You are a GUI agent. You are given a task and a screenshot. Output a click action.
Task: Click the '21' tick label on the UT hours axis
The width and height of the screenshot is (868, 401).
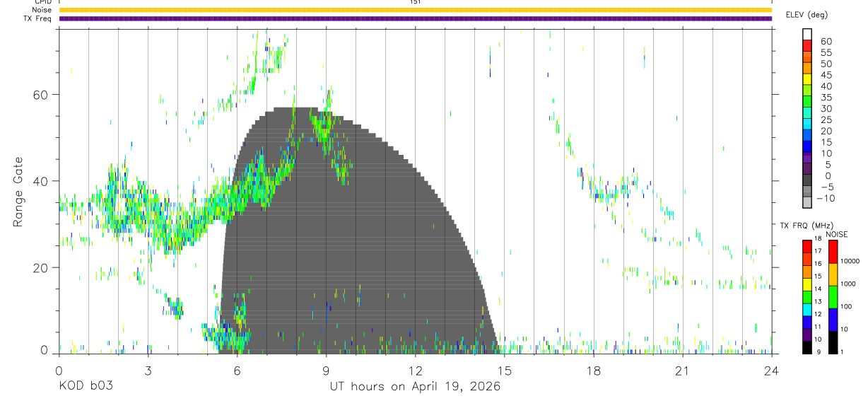click(x=683, y=370)
